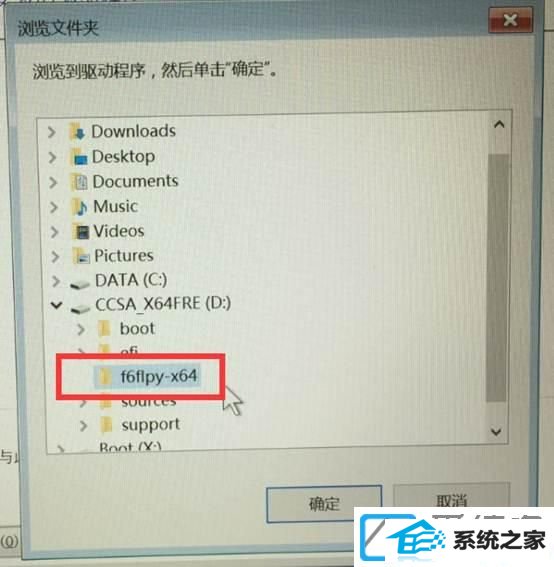This screenshot has height=567, width=554.
Task: Select the Music folder icon
Action: pyautogui.click(x=80, y=207)
